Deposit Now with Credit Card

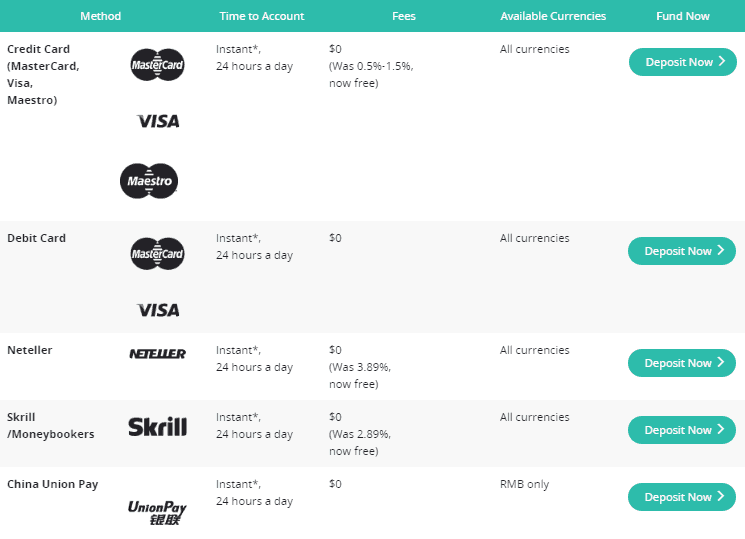point(683,62)
